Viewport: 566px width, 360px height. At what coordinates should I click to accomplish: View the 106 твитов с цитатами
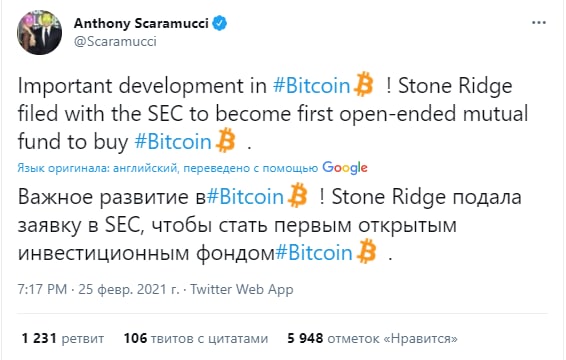pos(196,339)
